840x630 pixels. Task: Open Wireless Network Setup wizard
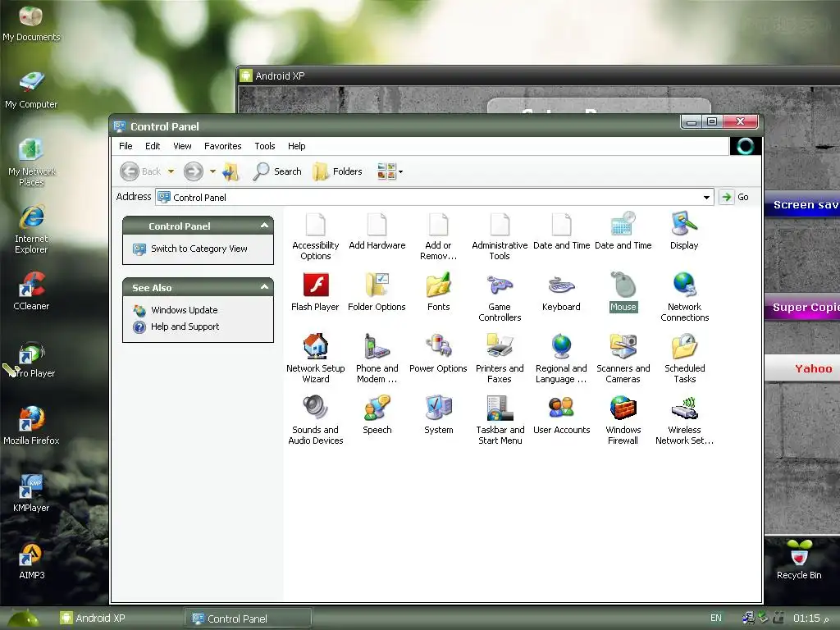(684, 421)
